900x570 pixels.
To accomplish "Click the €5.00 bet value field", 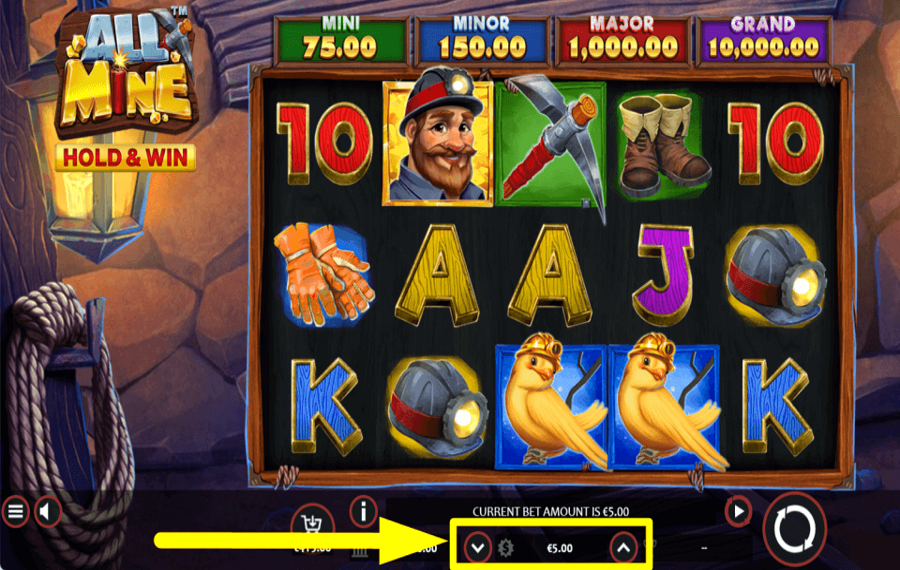I will tap(560, 548).
